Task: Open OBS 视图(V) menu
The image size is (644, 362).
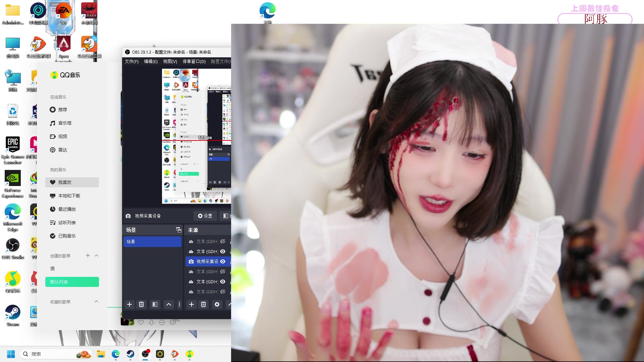Action: tap(170, 61)
